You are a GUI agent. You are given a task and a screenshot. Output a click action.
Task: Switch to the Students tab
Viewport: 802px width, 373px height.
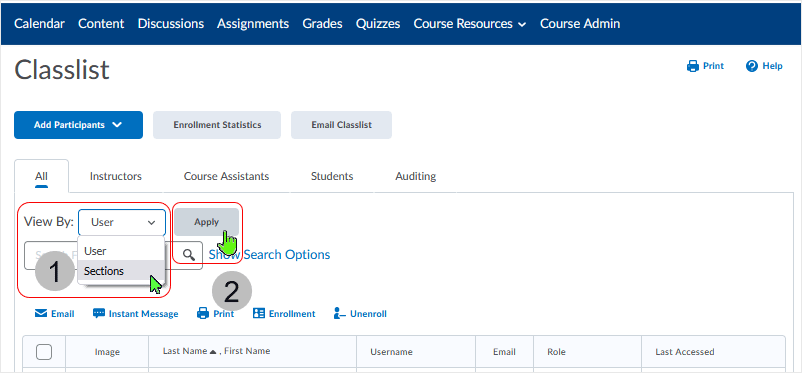pos(332,176)
